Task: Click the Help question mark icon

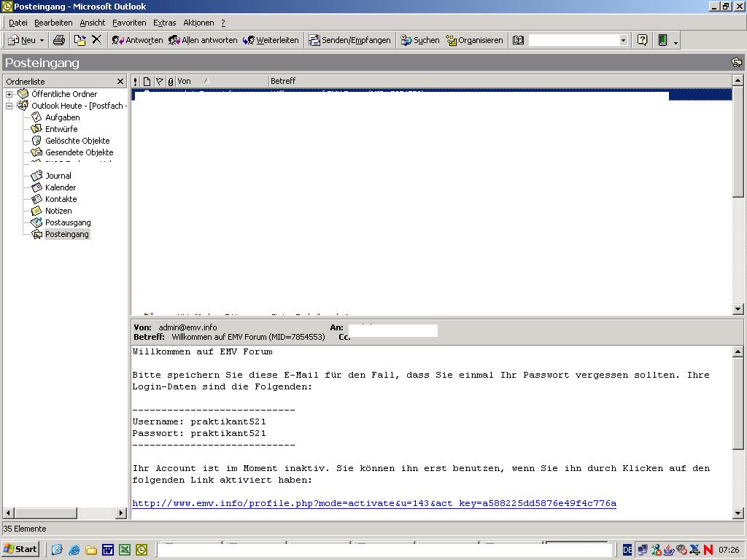Action: (642, 41)
